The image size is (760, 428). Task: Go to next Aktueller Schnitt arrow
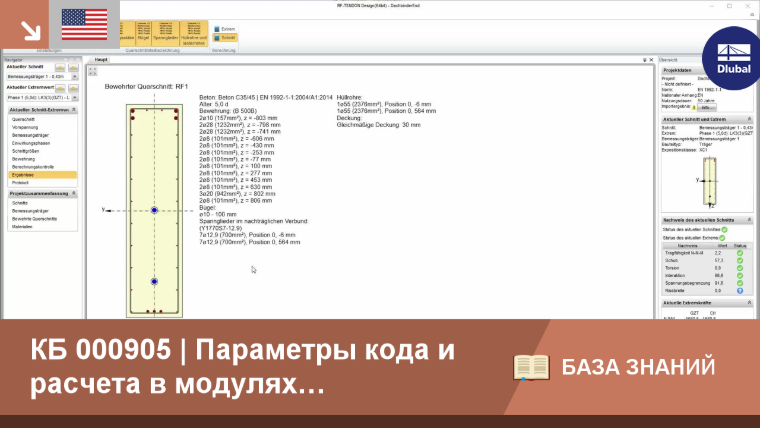point(73,67)
